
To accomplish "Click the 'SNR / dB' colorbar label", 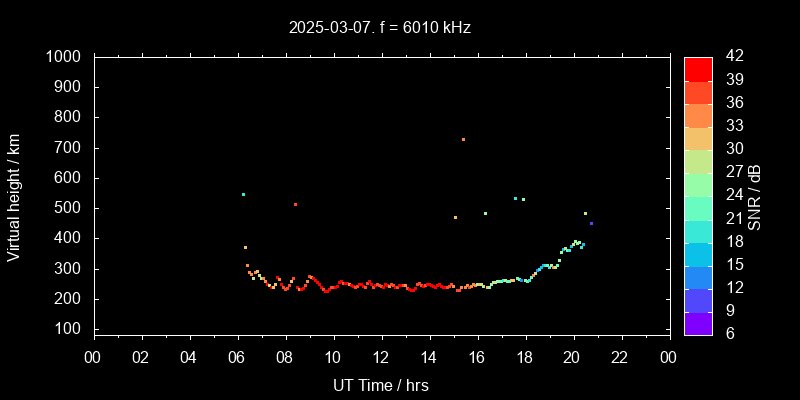I will pyautogui.click(x=755, y=196).
